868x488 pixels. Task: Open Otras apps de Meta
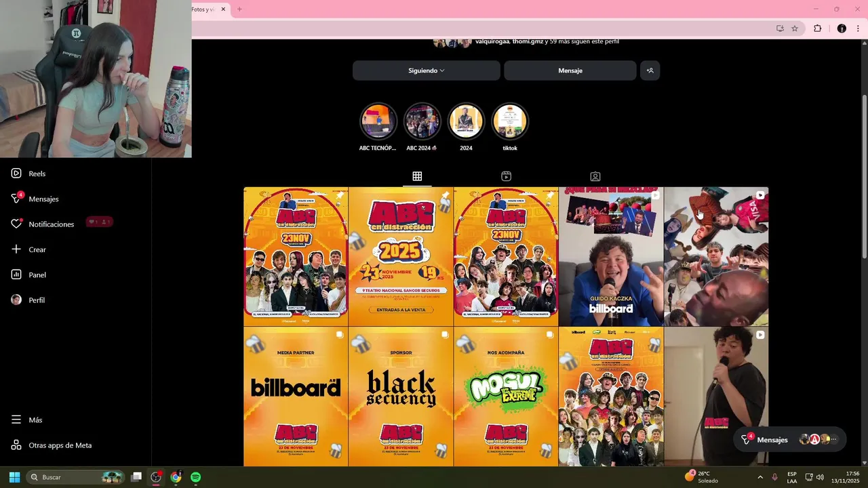click(x=51, y=445)
